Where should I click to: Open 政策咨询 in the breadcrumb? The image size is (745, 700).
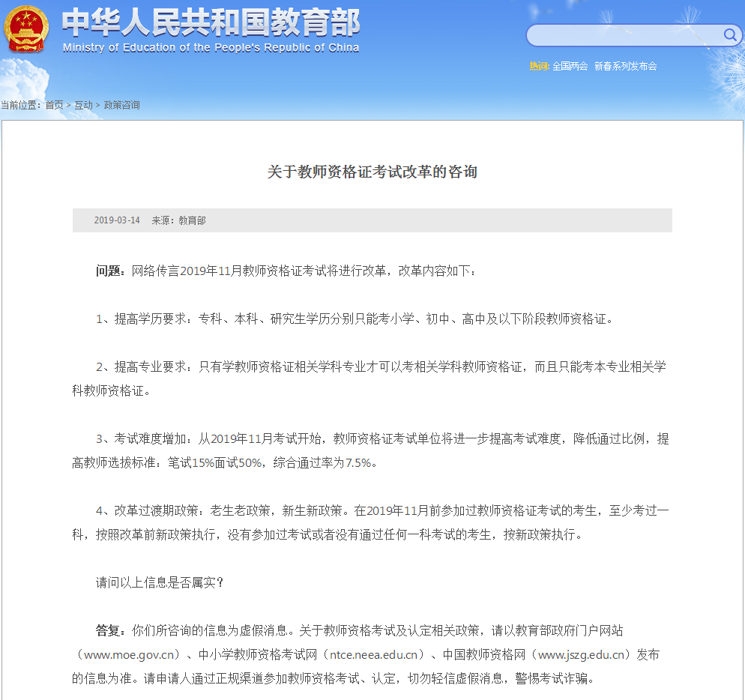click(121, 105)
